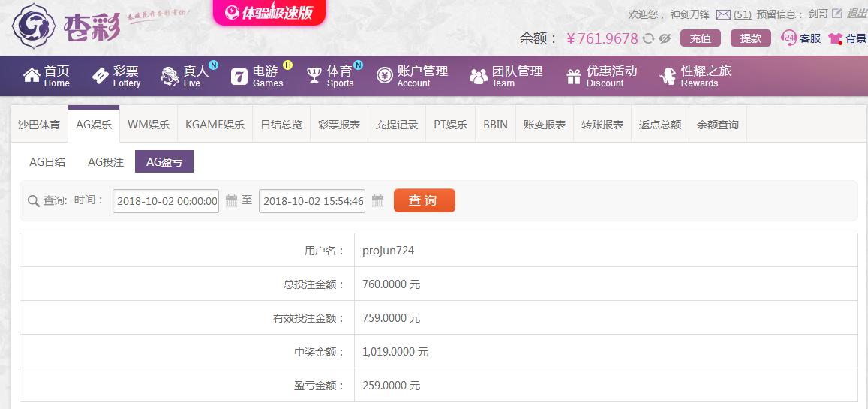868x409 pixels.
Task: Go to Home (首页) in navigation
Action: click(x=47, y=76)
